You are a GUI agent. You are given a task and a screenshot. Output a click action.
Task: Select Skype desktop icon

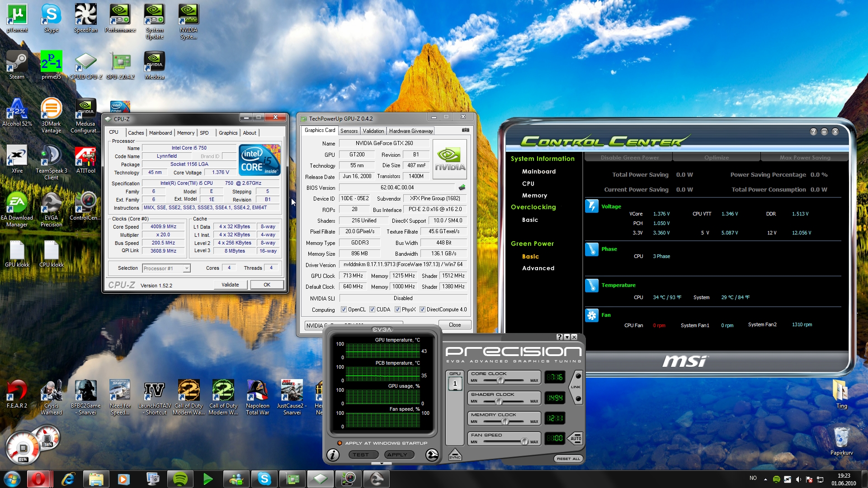pyautogui.click(x=52, y=18)
